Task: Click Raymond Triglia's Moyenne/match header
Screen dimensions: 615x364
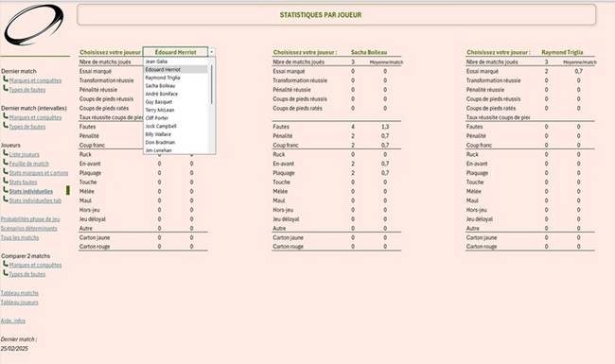Action: point(580,62)
